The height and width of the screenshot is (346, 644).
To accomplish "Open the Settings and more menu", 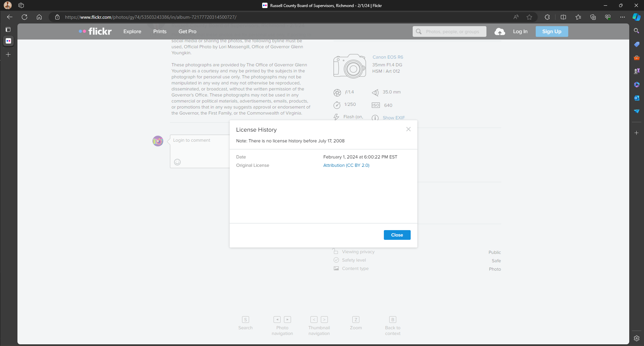I will click(623, 17).
